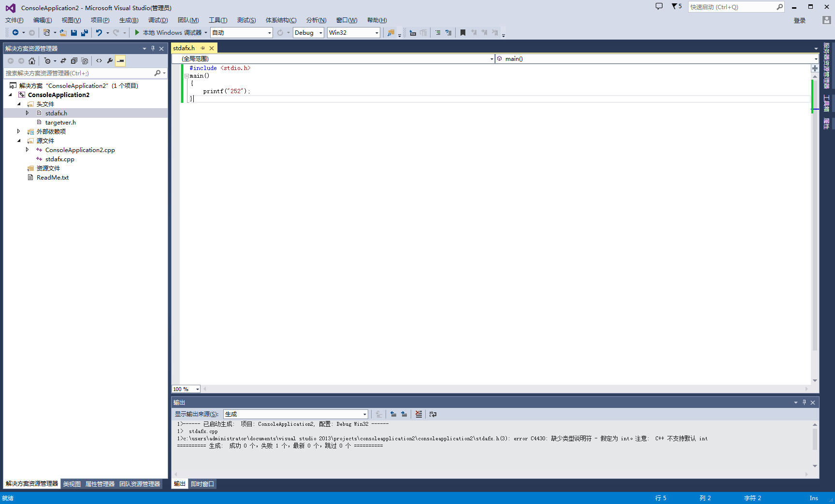Clear all output in the 输出 panel
835x504 pixels.
click(418, 414)
